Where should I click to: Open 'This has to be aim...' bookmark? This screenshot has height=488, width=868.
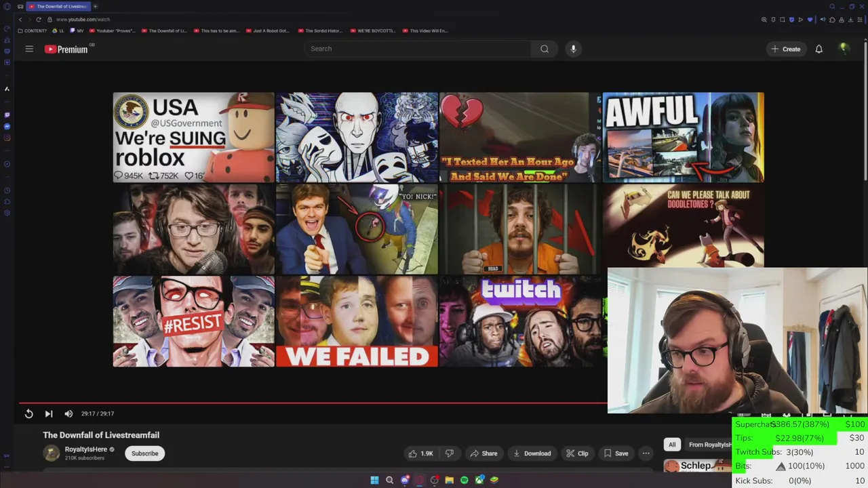click(218, 30)
